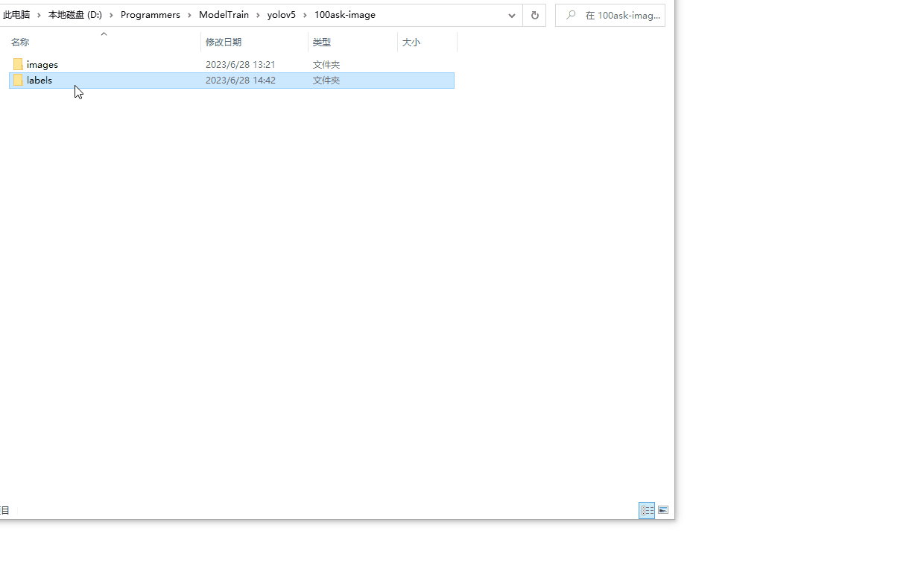Click the search magnifier icon

coord(571,15)
